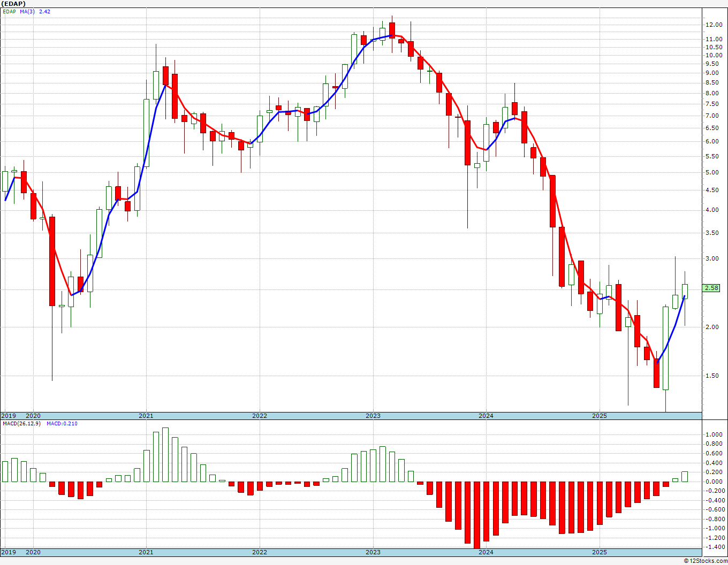
Task: Click the 1.000 MACD axis label
Action: [x=714, y=435]
